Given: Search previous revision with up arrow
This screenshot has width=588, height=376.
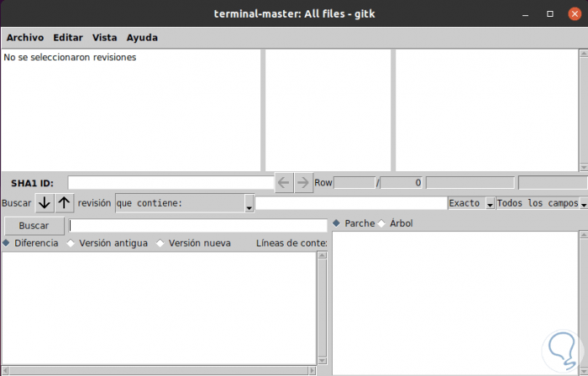Looking at the screenshot, I should point(65,203).
